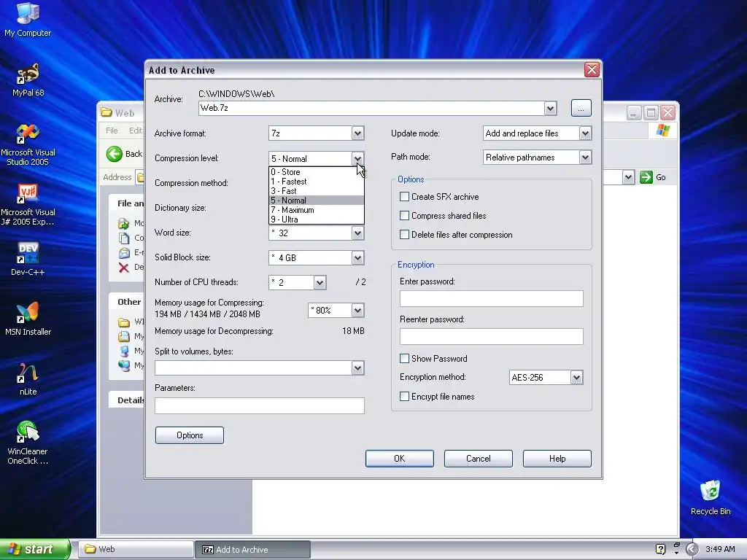Click the green Go arrow in Web window

(646, 177)
